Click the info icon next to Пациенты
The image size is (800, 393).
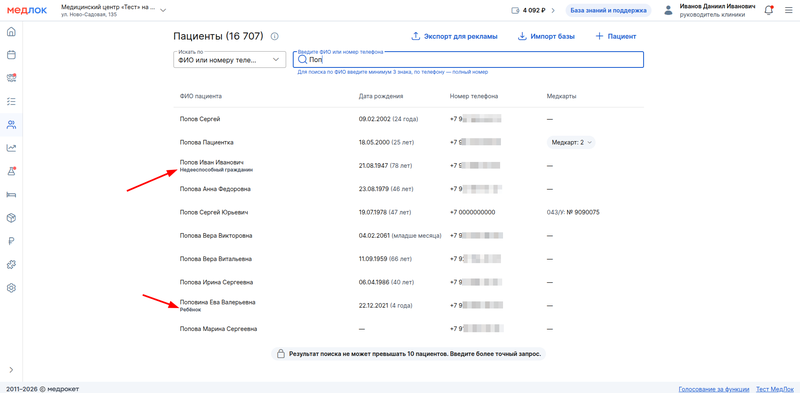coord(274,36)
